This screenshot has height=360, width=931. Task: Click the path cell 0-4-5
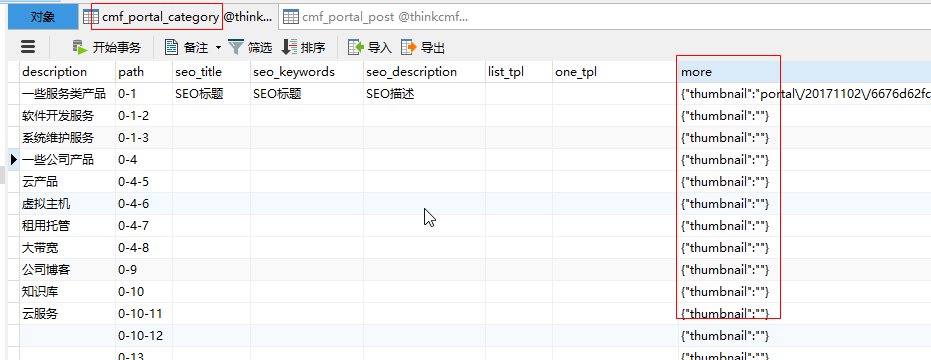(x=144, y=182)
